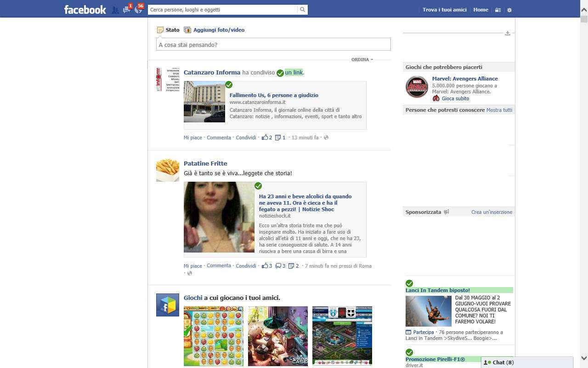
Task: Open the messages icon with badge 1
Action: [x=127, y=9]
